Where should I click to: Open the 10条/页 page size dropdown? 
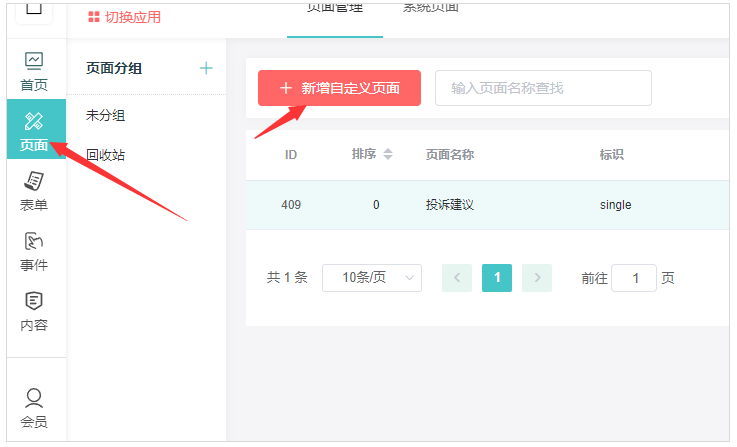[x=372, y=278]
